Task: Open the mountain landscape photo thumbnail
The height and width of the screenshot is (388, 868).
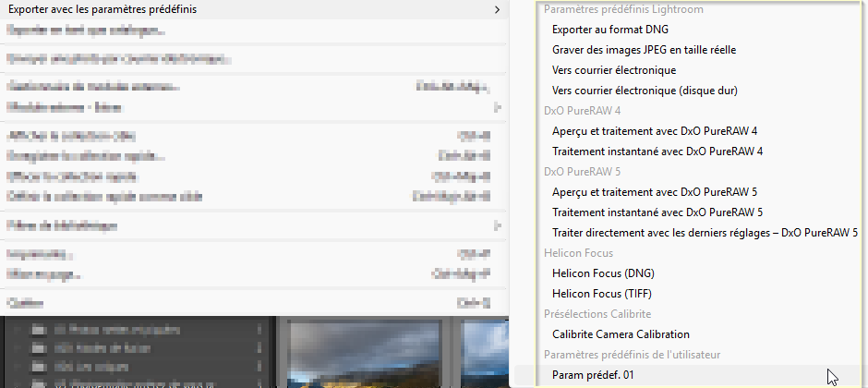Action: (x=364, y=354)
